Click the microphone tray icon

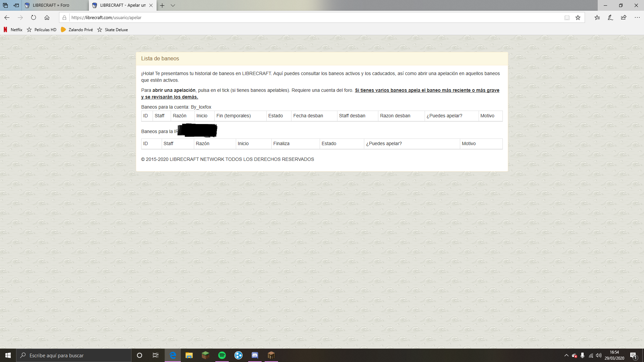click(x=583, y=355)
